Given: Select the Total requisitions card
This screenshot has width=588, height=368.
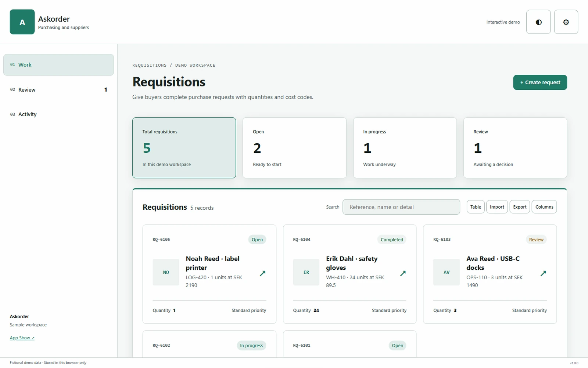Looking at the screenshot, I should [x=184, y=148].
